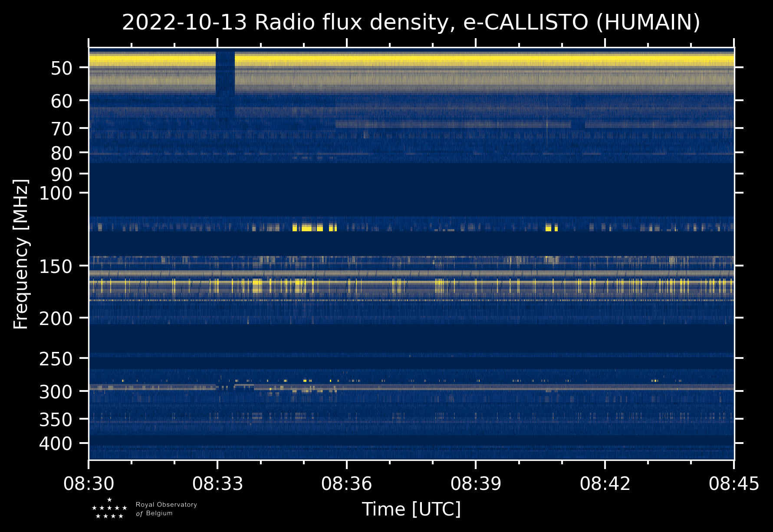
Task: Select the 08:45 time tick label
Action: click(x=734, y=483)
